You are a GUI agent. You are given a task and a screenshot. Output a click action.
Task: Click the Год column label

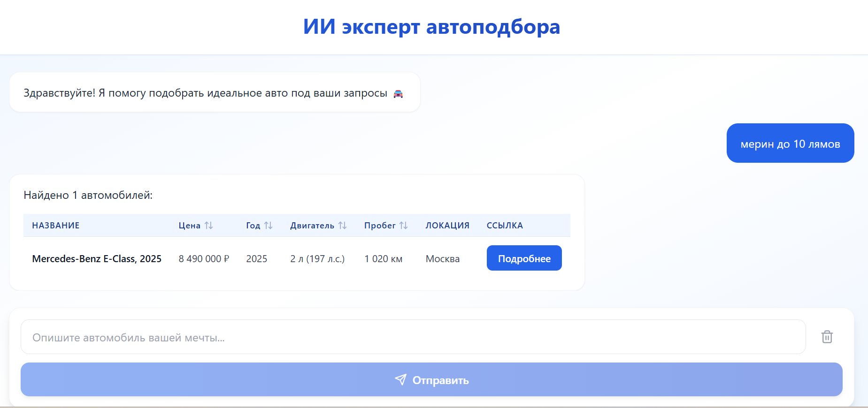pyautogui.click(x=253, y=226)
